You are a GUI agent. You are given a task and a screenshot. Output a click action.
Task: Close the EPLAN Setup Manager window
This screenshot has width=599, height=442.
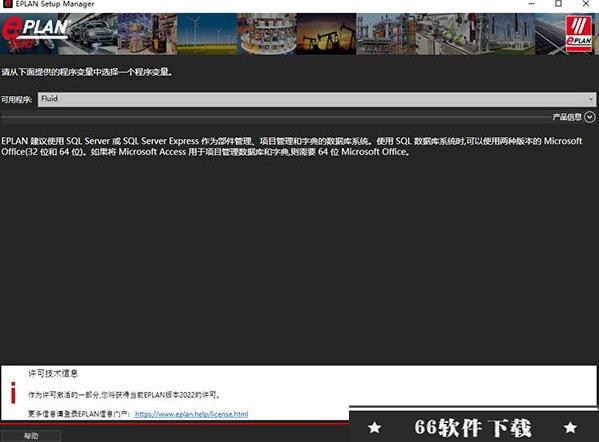(x=586, y=4)
